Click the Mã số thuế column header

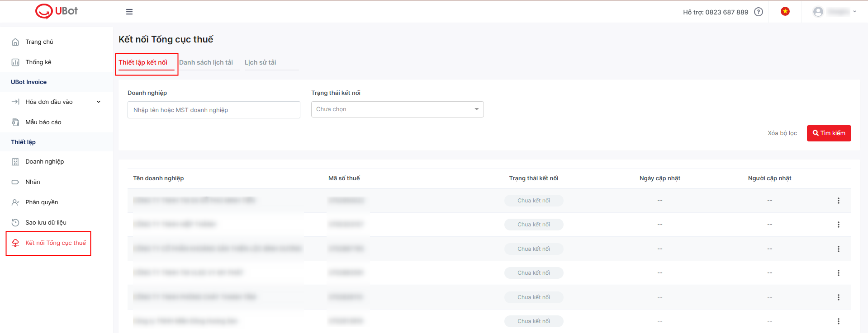(x=344, y=178)
